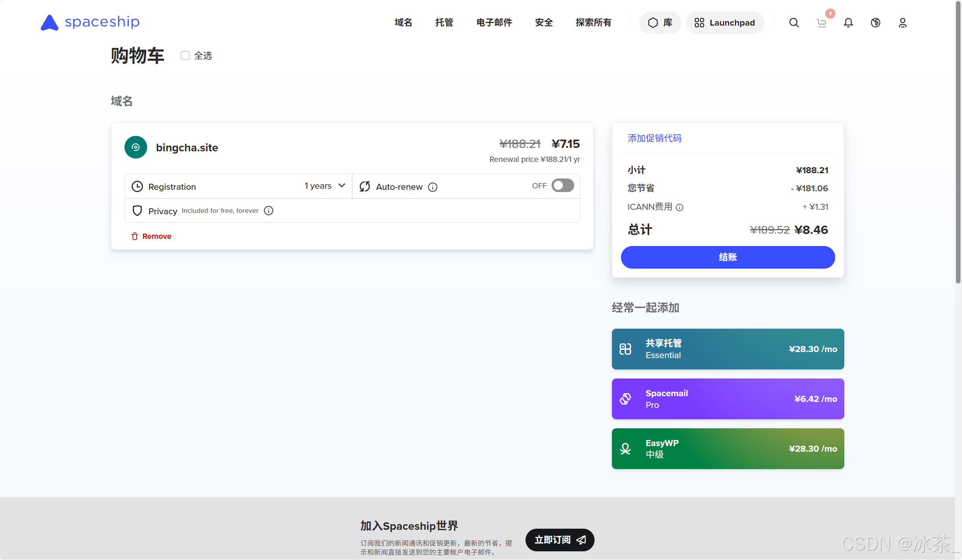Image resolution: width=962 pixels, height=560 pixels.
Task: Click the 结账 checkout button
Action: coord(728,257)
